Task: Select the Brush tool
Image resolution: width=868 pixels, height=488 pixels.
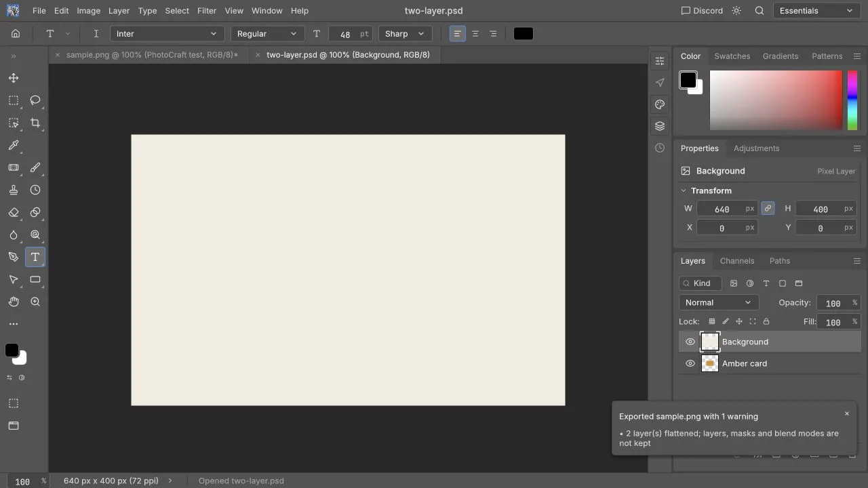Action: coord(35,167)
